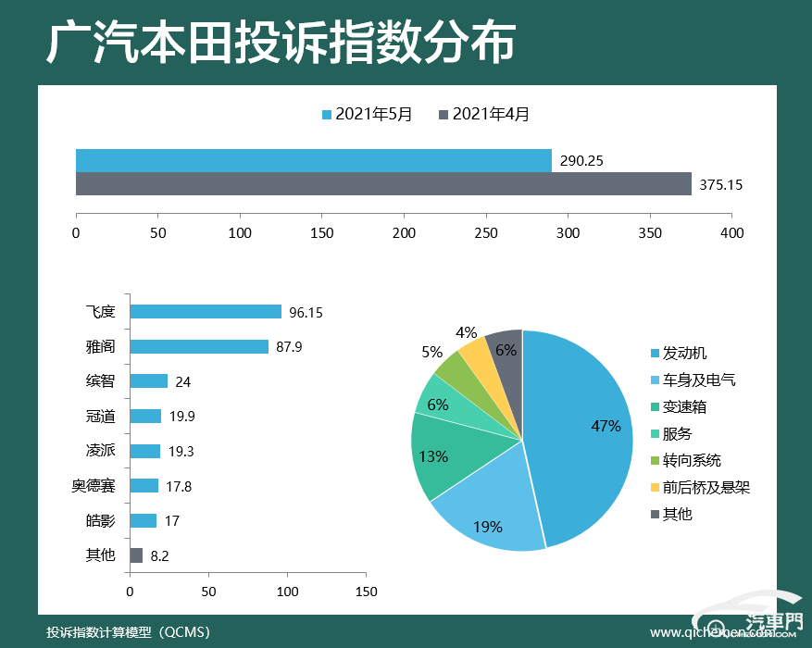
Task: Click the 375.15 value label
Action: [x=721, y=185]
